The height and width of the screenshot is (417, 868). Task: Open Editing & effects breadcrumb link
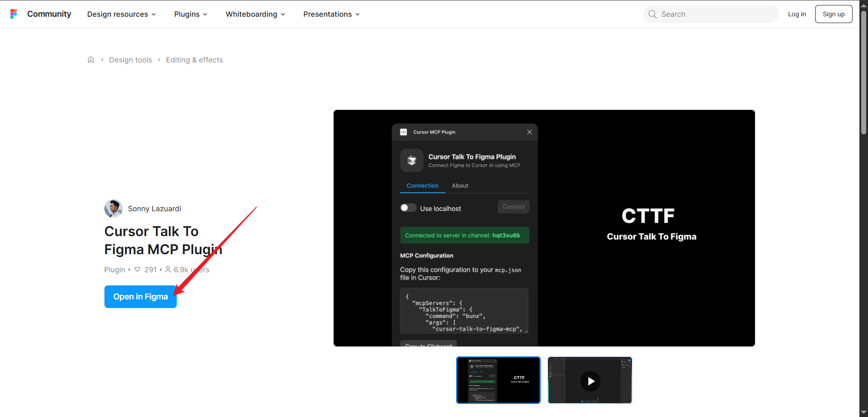click(x=194, y=60)
